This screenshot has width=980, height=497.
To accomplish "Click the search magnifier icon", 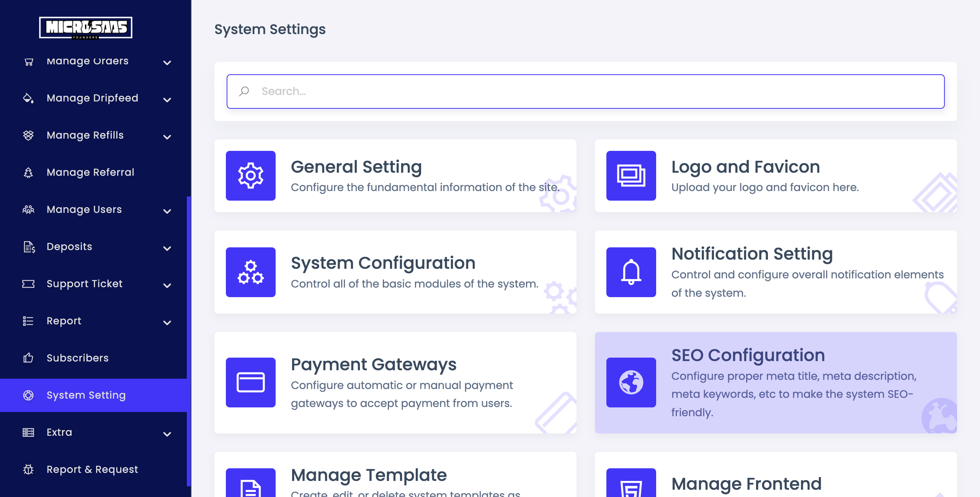I will pos(244,91).
